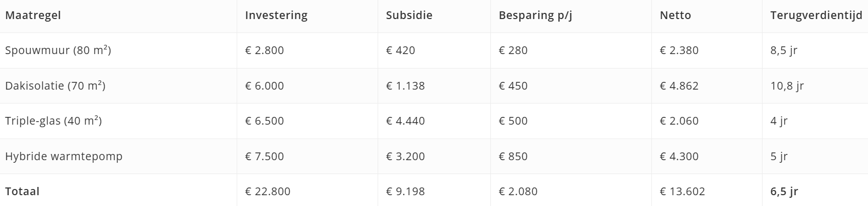Image resolution: width=868 pixels, height=206 pixels.
Task: Click the € 1.138 Dakisolatie subsidy cell
Action: [405, 86]
